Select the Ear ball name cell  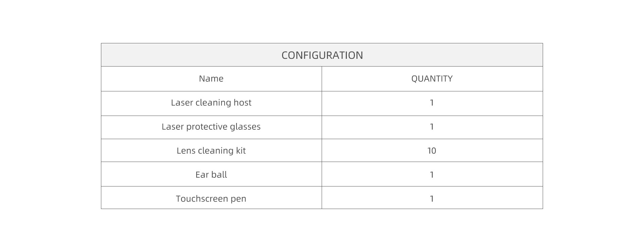[x=211, y=175]
